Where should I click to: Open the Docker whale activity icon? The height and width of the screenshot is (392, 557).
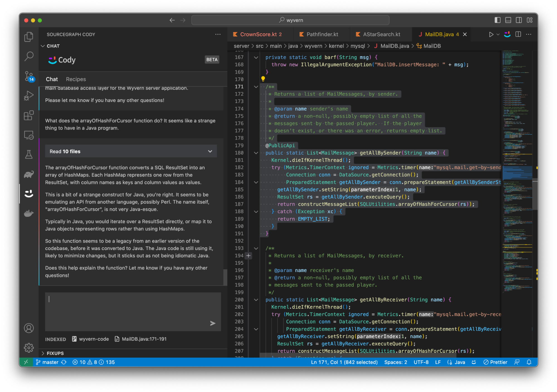29,213
